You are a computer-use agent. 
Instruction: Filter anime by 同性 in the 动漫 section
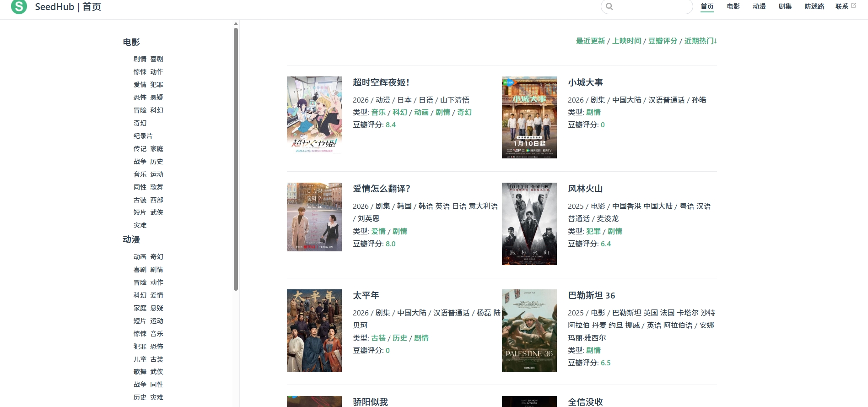[x=156, y=385]
